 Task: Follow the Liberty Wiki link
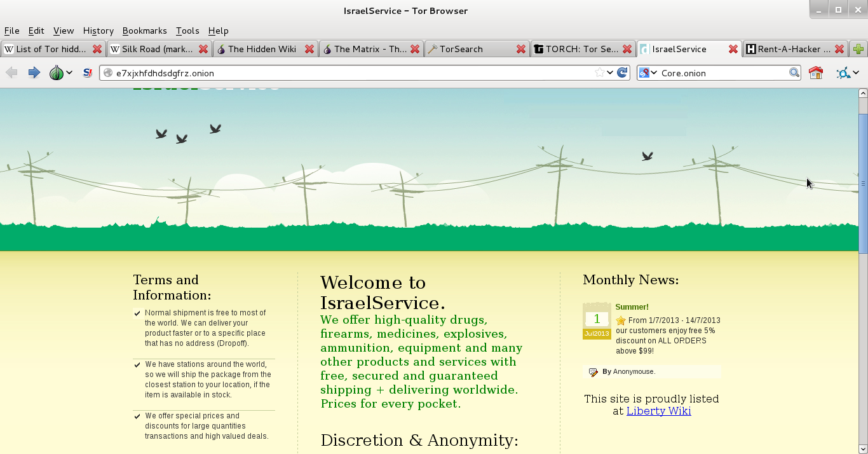coord(658,411)
